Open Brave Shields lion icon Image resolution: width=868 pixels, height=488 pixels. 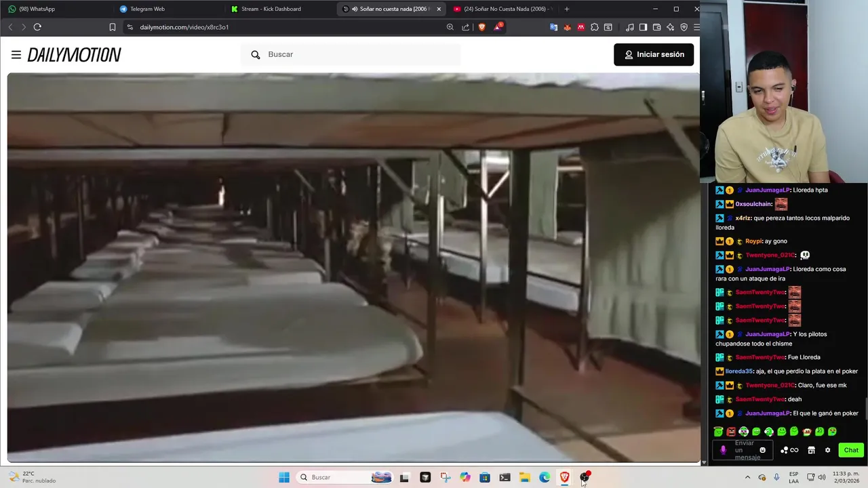coord(482,27)
